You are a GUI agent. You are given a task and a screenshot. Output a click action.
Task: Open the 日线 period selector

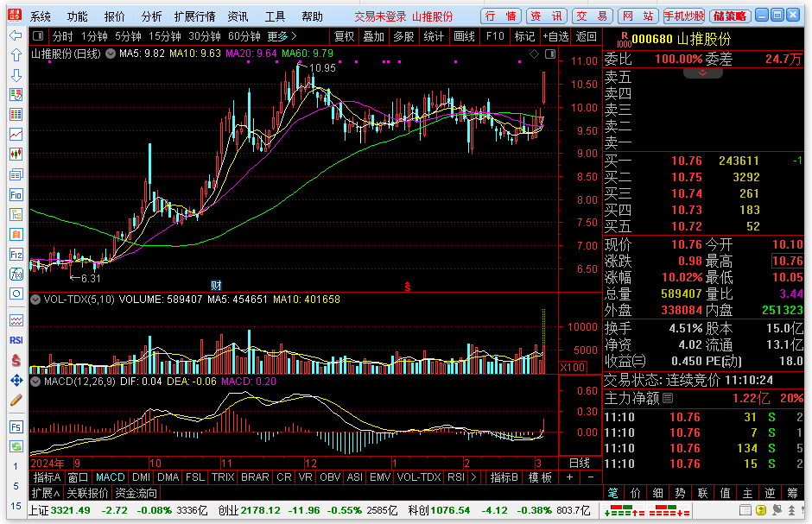(580, 463)
